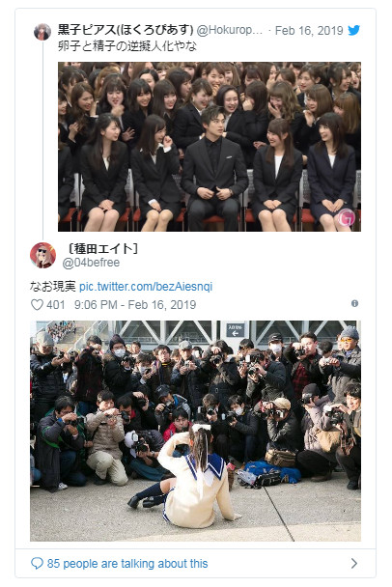View the suited group photo

pos(210,147)
